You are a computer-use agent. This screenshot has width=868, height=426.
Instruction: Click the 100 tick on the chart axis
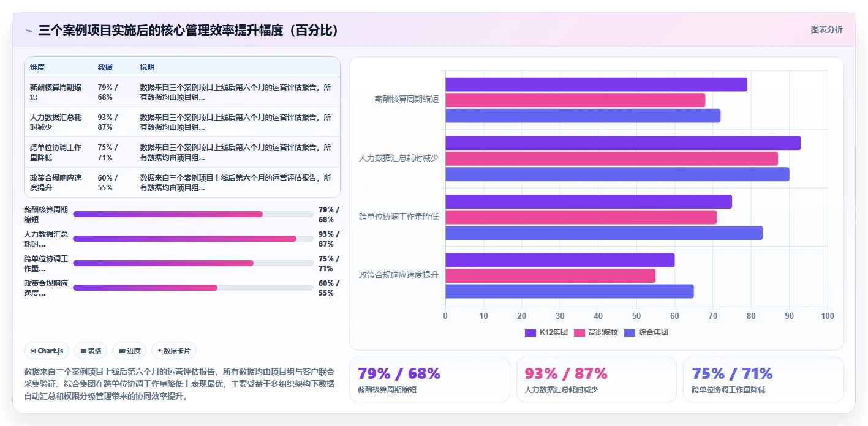(x=828, y=316)
